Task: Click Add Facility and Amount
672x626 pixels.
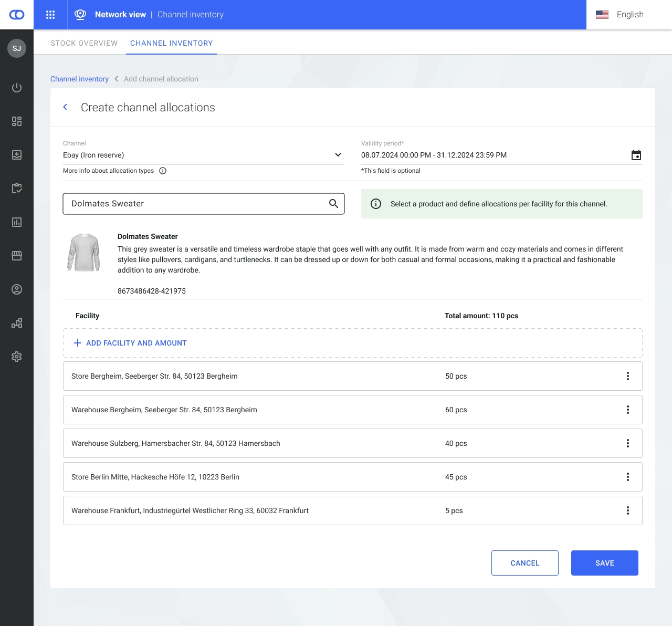Action: pyautogui.click(x=131, y=343)
